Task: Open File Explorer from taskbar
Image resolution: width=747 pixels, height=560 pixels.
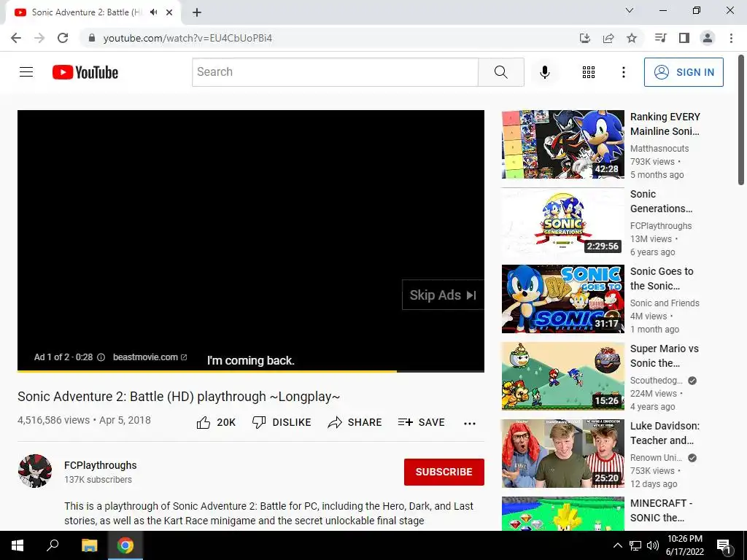Action: coord(89,545)
